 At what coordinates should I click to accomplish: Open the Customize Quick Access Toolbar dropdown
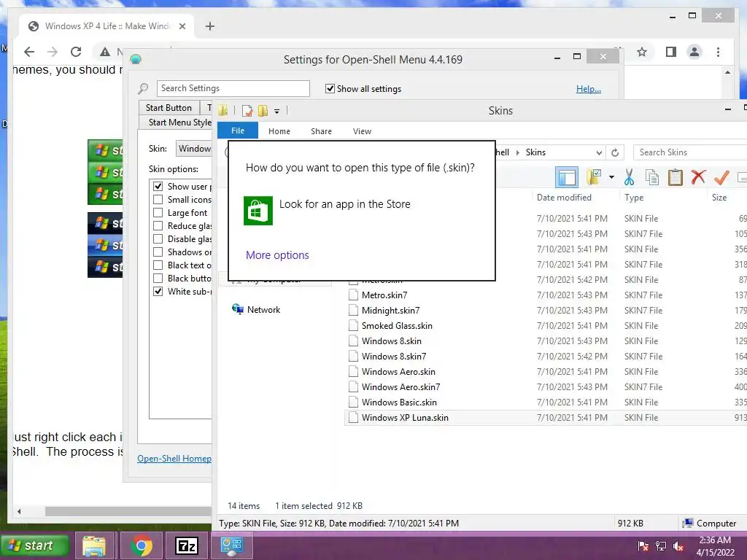coord(276,112)
